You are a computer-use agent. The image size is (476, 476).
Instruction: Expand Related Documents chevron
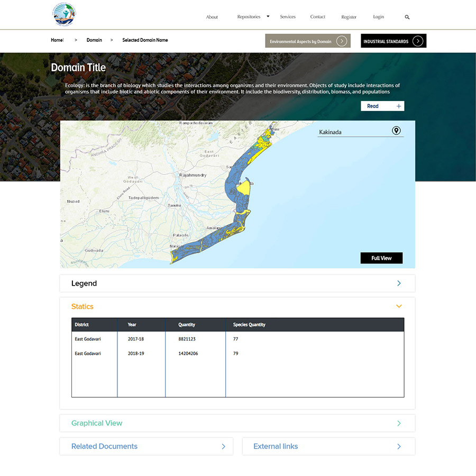pyautogui.click(x=223, y=446)
